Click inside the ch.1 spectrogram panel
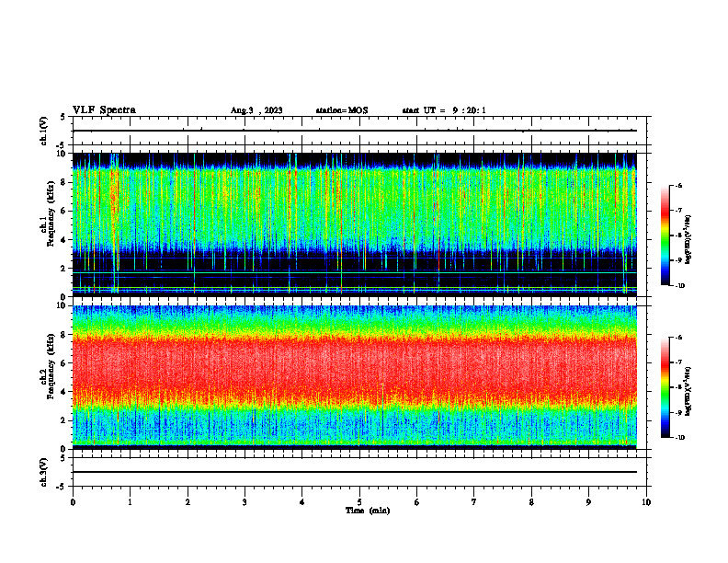The height and width of the screenshot is (563, 728). [355, 224]
